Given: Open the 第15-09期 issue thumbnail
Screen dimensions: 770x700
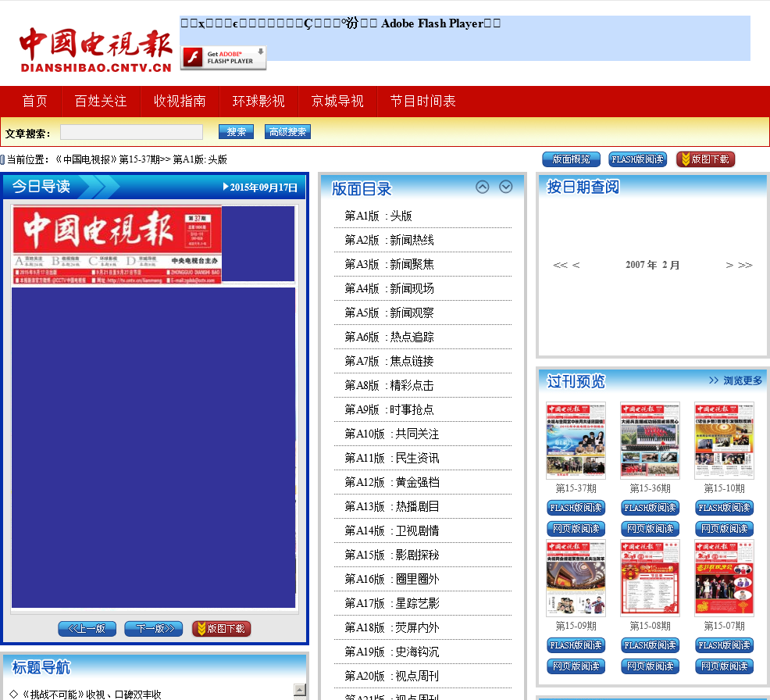Looking at the screenshot, I should click(x=576, y=577).
